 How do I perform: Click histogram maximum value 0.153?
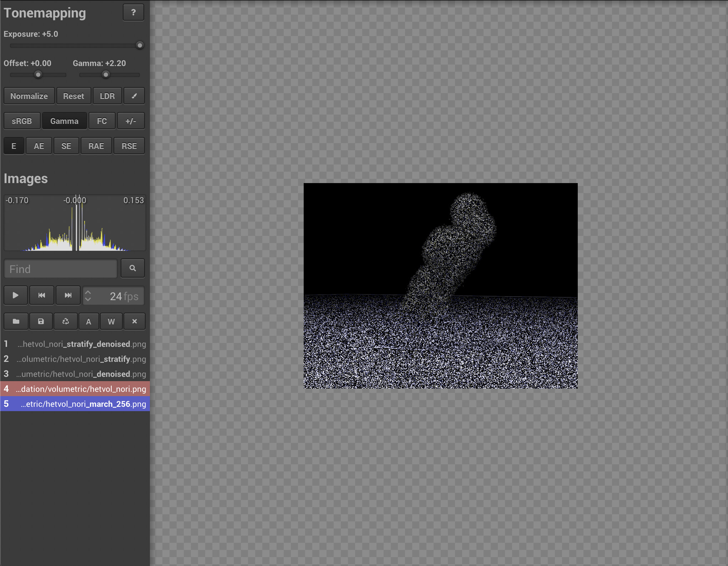coord(134,200)
